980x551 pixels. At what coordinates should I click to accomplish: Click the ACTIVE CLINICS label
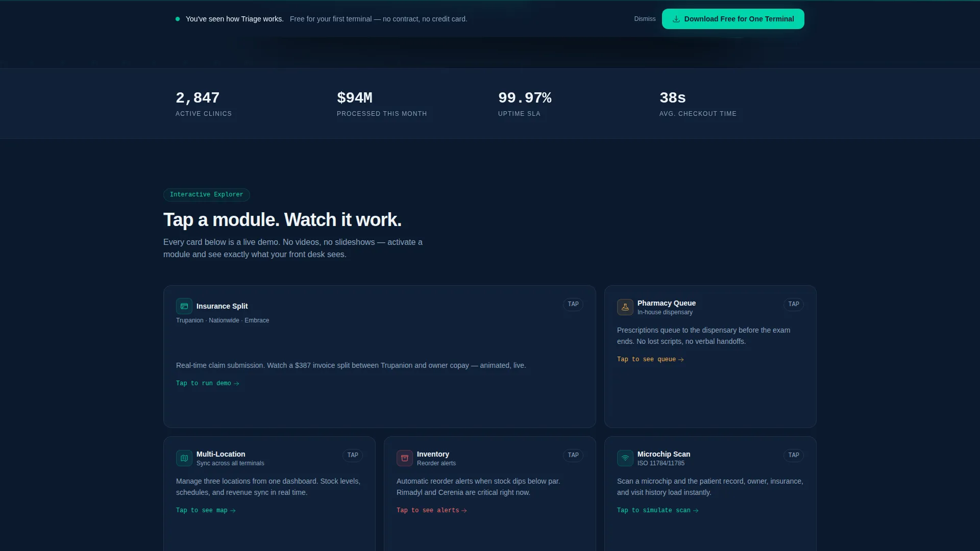(x=204, y=114)
